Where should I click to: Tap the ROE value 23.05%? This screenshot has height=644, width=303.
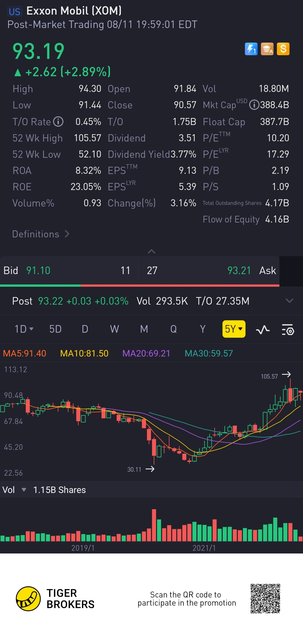click(x=86, y=187)
